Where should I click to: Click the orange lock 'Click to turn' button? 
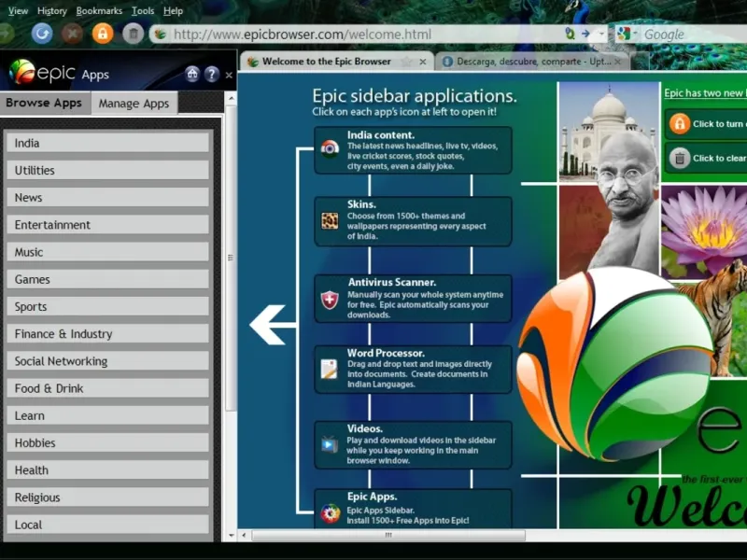[x=707, y=124]
